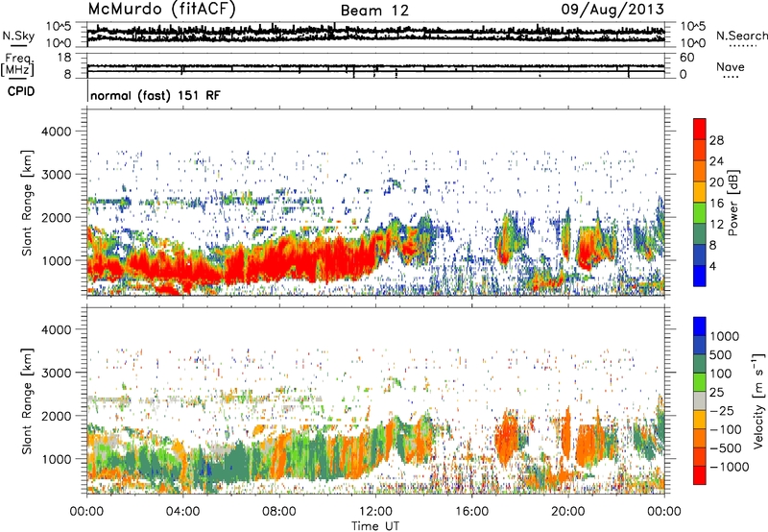Click the 'Nave' legend label
The width and height of the screenshot is (768, 532).
pos(730,67)
